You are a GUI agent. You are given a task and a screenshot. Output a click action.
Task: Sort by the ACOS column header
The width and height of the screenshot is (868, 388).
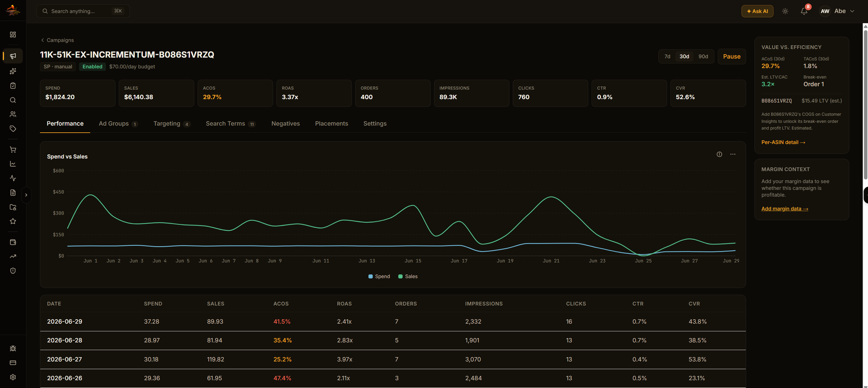coord(281,304)
